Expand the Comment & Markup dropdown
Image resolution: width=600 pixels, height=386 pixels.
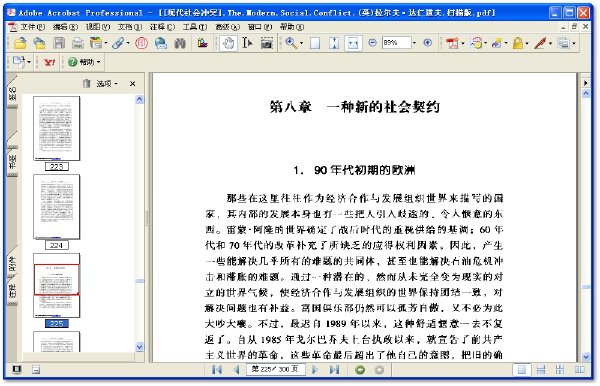click(x=486, y=43)
